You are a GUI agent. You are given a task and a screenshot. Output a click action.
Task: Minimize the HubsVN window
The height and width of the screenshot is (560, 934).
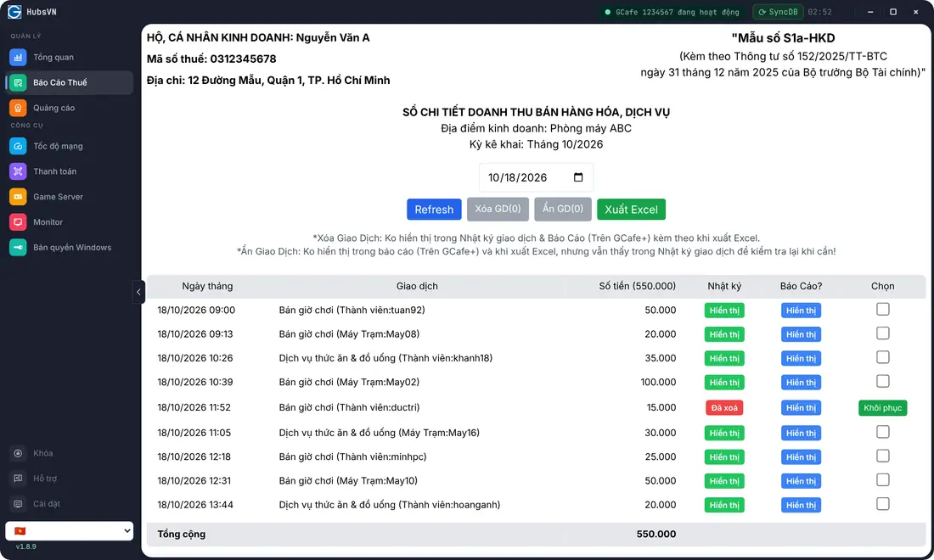pos(870,12)
